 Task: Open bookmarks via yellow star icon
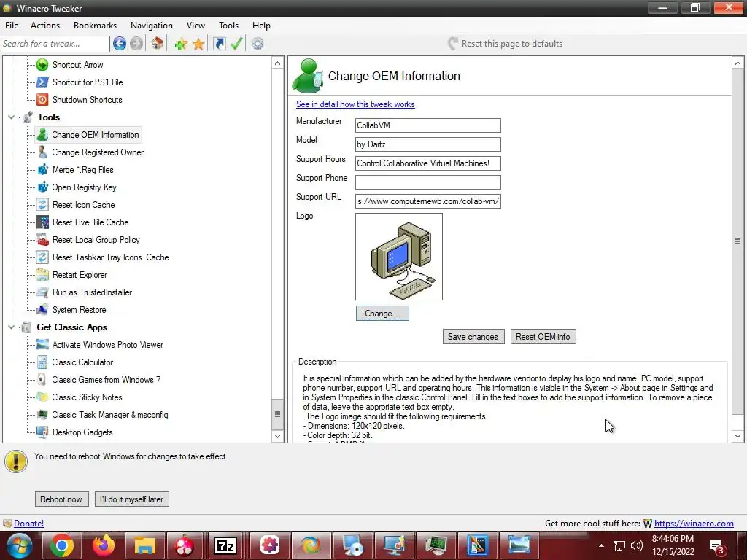point(198,44)
